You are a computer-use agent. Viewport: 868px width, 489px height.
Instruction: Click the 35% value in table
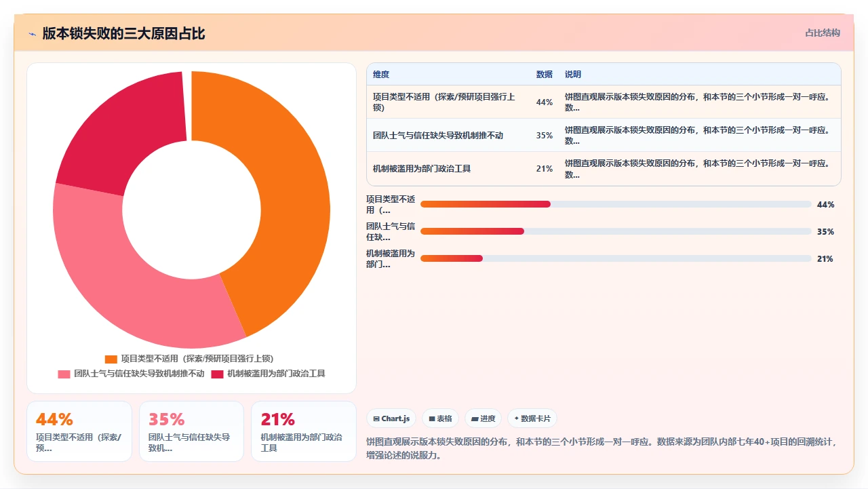tap(545, 136)
